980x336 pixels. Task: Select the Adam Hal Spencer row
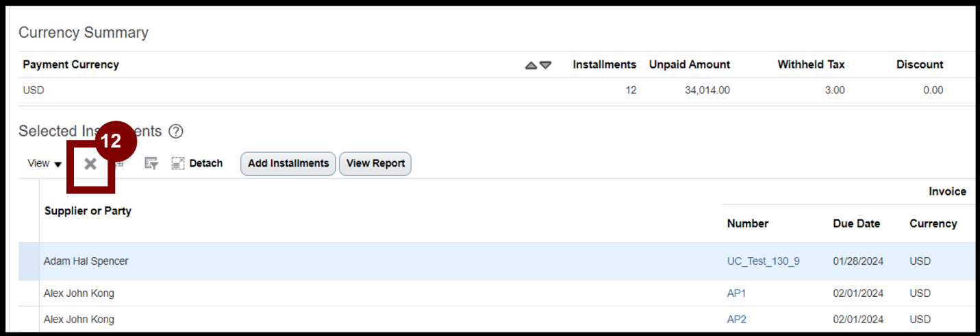pos(497,261)
